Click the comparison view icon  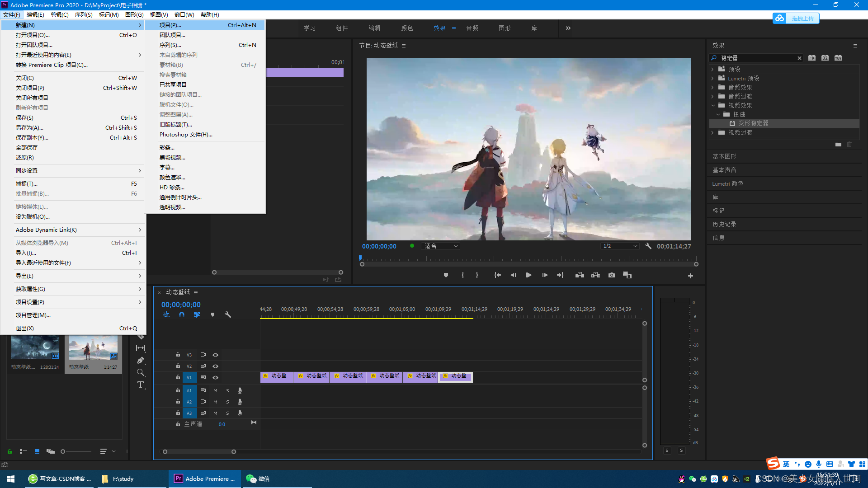[627, 275]
